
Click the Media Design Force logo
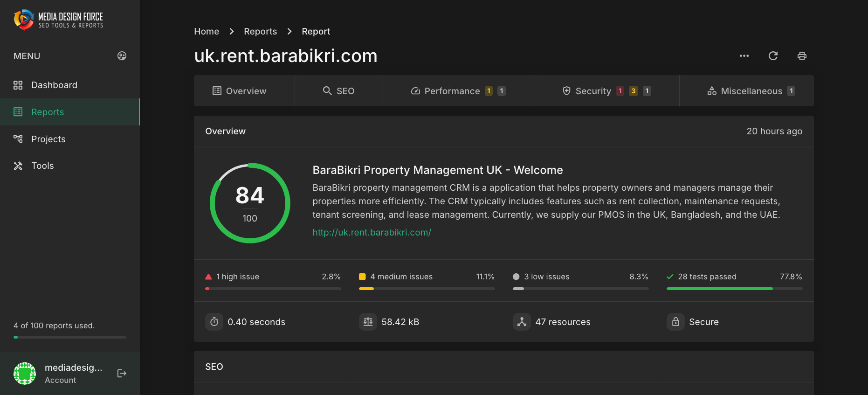59,20
